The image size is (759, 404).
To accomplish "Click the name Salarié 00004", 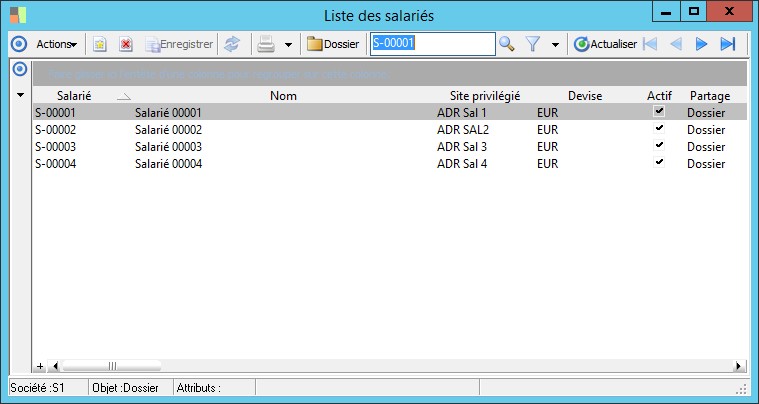I will pyautogui.click(x=168, y=164).
